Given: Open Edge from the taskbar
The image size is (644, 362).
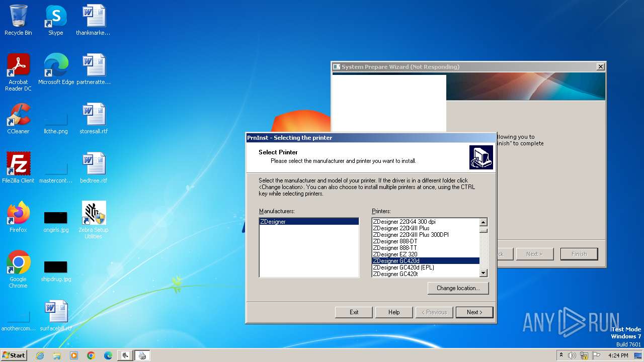Looking at the screenshot, I should coord(108,355).
